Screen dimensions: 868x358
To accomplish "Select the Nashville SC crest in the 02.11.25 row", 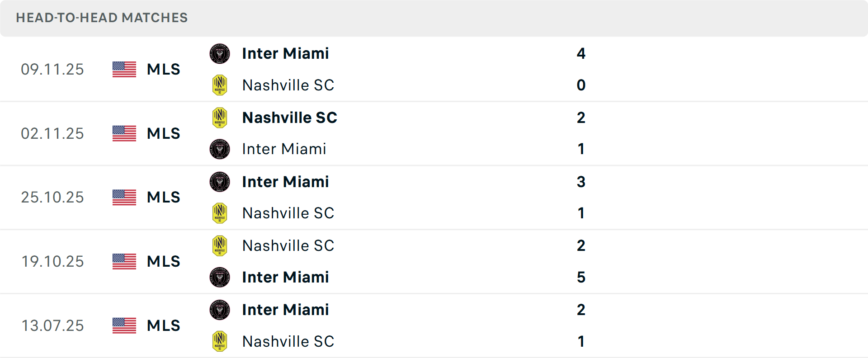I will coord(220,118).
